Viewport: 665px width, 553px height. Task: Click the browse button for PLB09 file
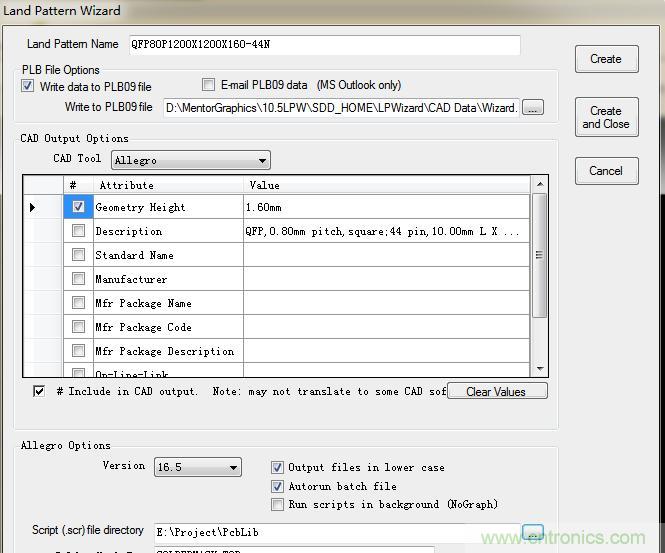click(x=533, y=107)
